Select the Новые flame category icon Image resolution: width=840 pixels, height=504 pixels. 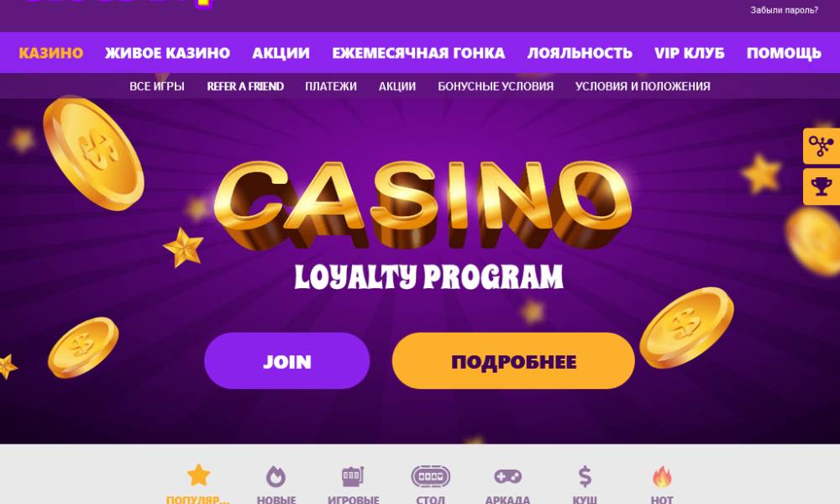coord(276,476)
